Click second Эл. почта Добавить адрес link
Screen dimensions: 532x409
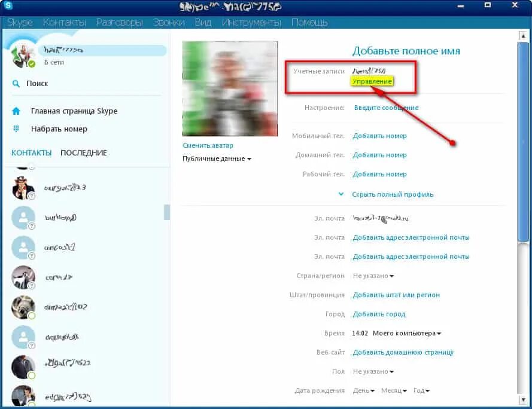point(411,238)
